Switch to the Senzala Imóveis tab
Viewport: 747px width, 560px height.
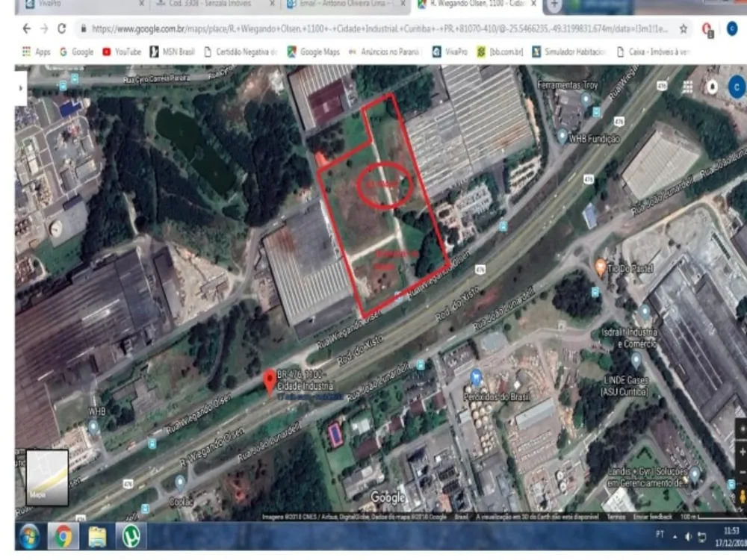pos(214,4)
